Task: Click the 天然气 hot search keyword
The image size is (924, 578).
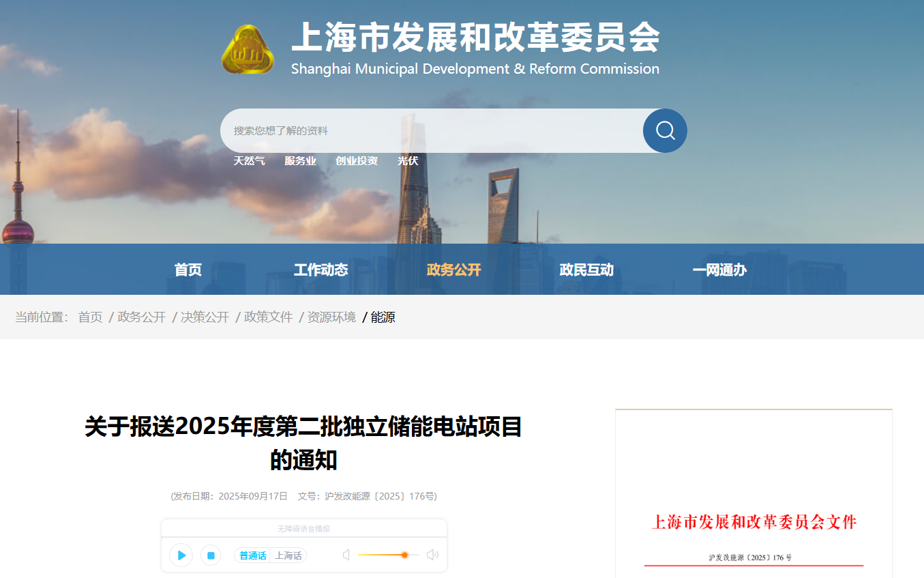Action: point(249,161)
